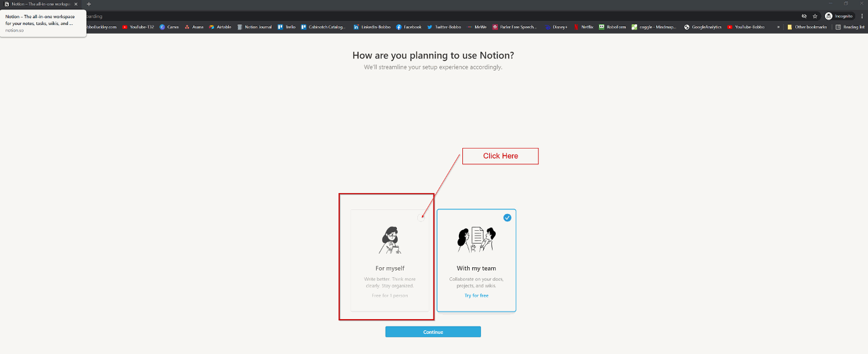The width and height of the screenshot is (868, 354).
Task: Click the Continue button
Action: [433, 332]
